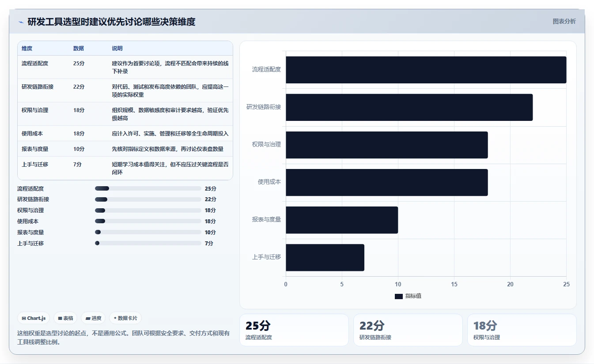Click the footnote starting 这组权重是选型讨论的起点
This screenshot has width=594, height=364.
[123, 338]
